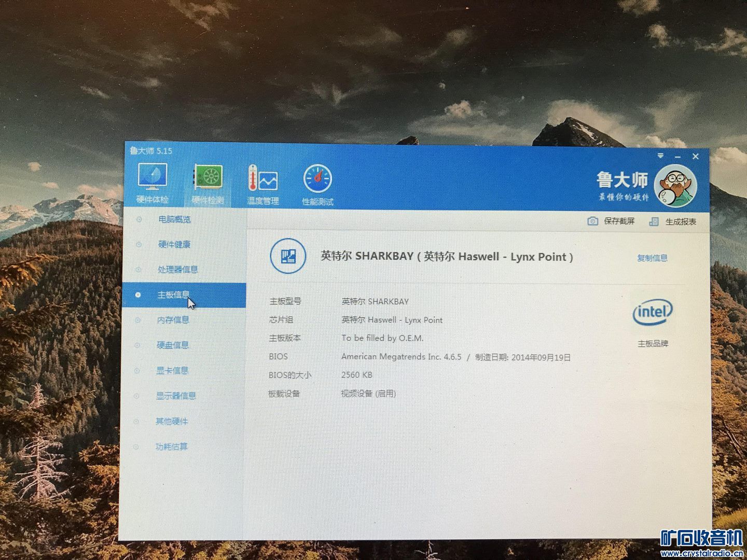Click the 芯片组 value Haswell - Lynx Point
747x560 pixels.
(x=392, y=320)
